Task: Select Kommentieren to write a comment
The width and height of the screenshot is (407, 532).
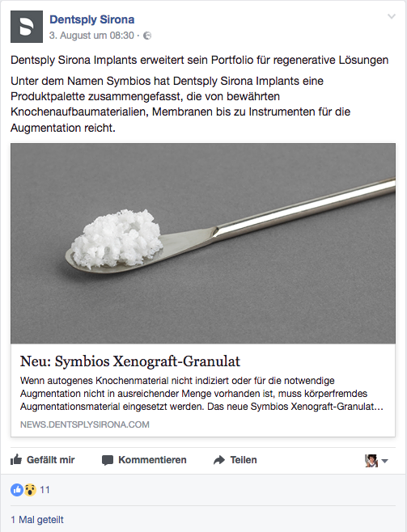Action: point(144,460)
